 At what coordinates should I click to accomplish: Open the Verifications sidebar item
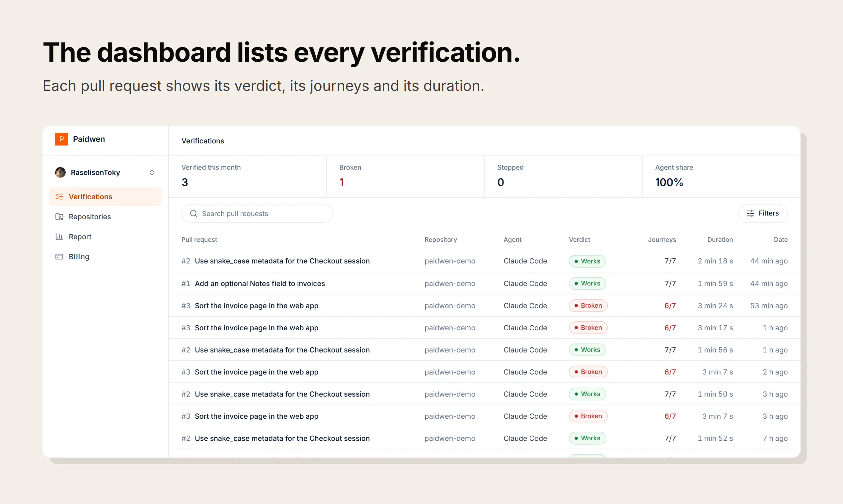[106, 197]
